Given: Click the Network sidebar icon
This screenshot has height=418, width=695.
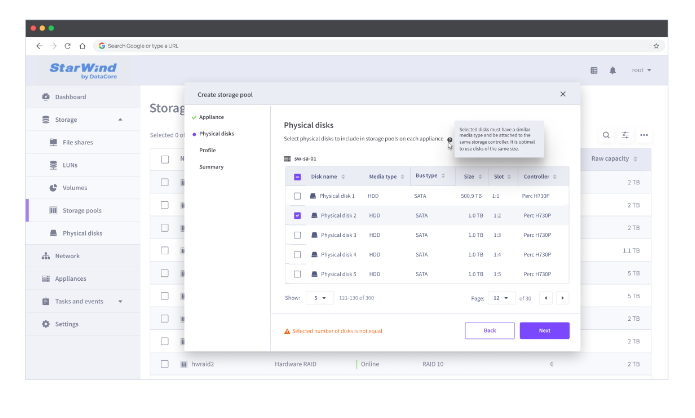Looking at the screenshot, I should (x=46, y=256).
